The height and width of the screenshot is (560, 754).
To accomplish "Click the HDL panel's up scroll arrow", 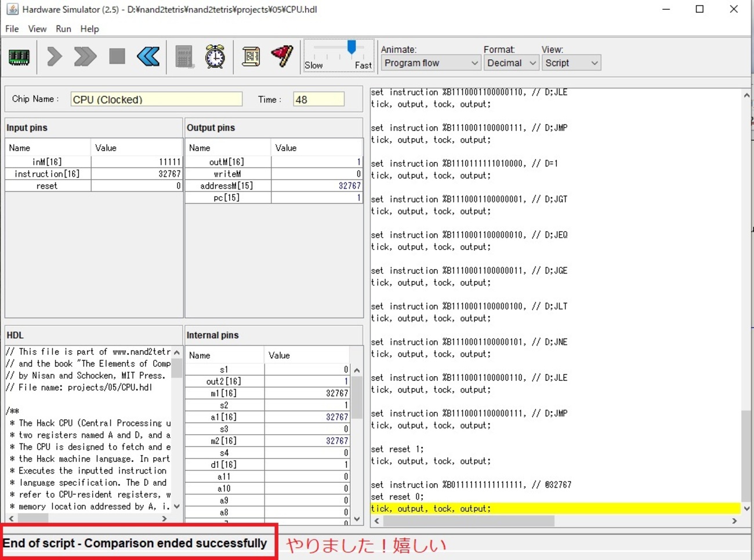I will tap(177, 352).
